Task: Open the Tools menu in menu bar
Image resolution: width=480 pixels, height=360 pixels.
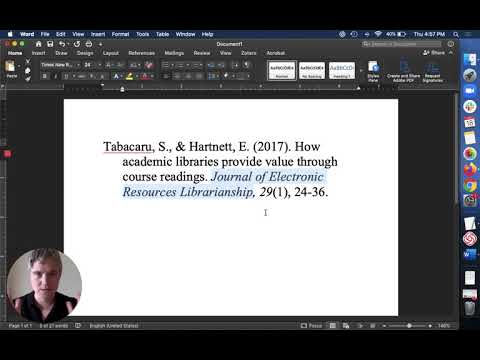Action: tap(142, 34)
